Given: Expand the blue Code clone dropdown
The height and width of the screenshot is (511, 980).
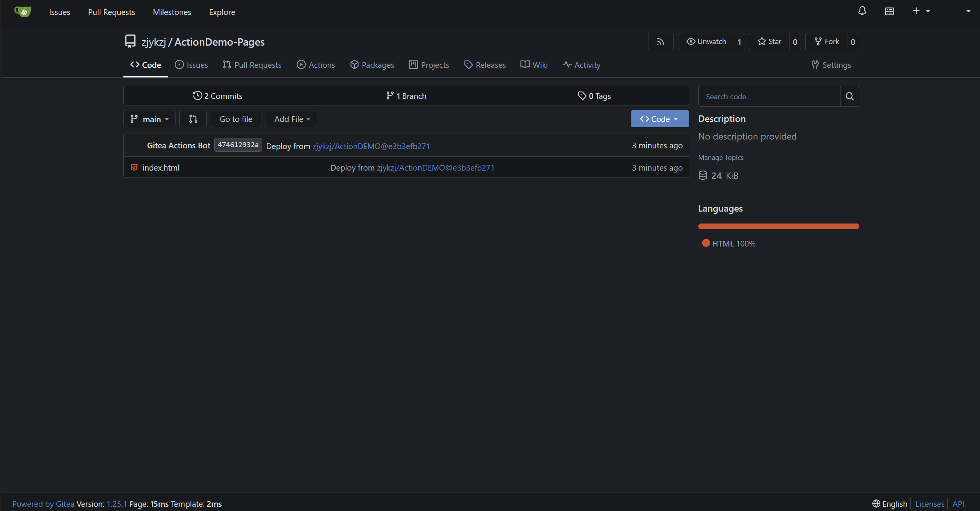Looking at the screenshot, I should (659, 119).
